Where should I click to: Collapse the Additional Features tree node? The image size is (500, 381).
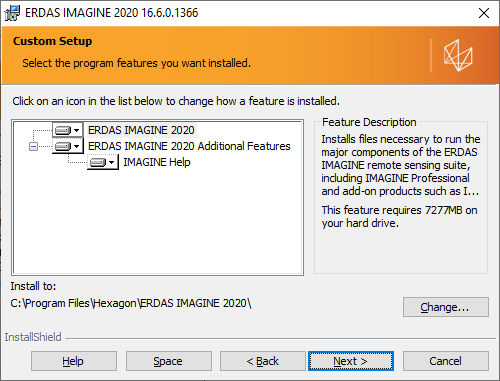pyautogui.click(x=33, y=146)
